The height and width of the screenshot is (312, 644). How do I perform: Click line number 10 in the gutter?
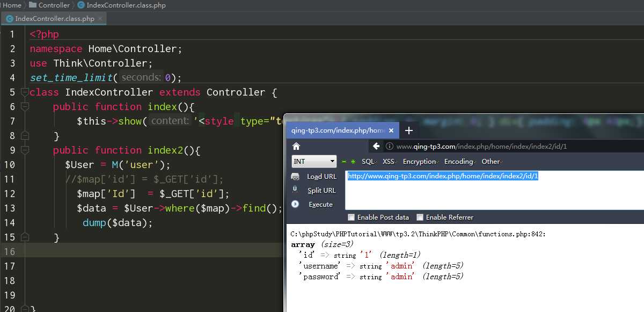tap(10, 165)
